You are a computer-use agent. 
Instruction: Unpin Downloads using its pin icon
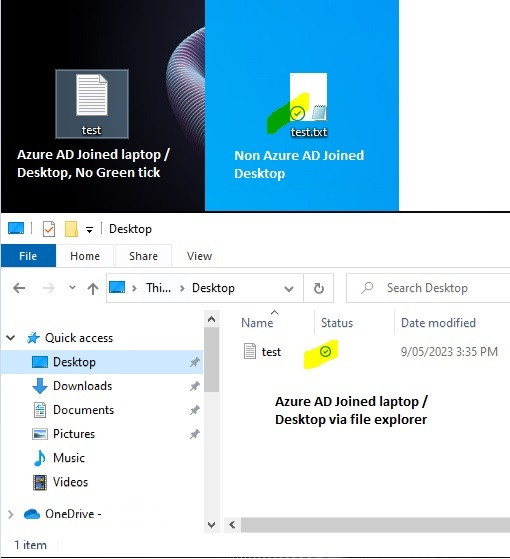[194, 386]
